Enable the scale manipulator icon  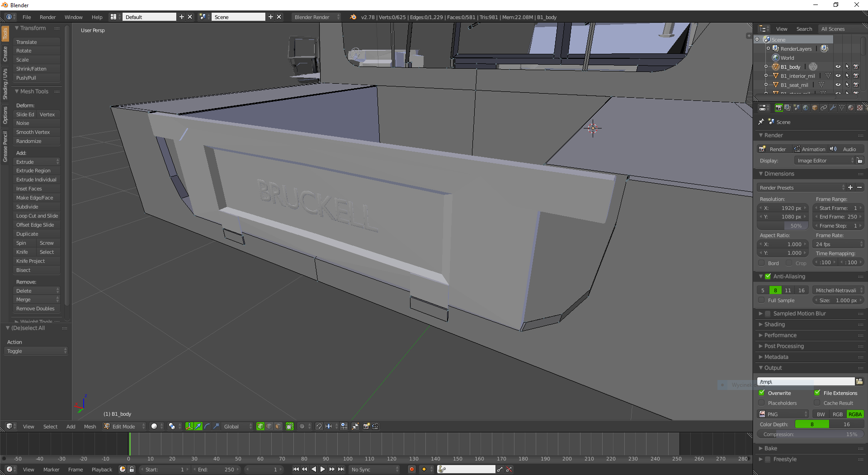[216, 426]
